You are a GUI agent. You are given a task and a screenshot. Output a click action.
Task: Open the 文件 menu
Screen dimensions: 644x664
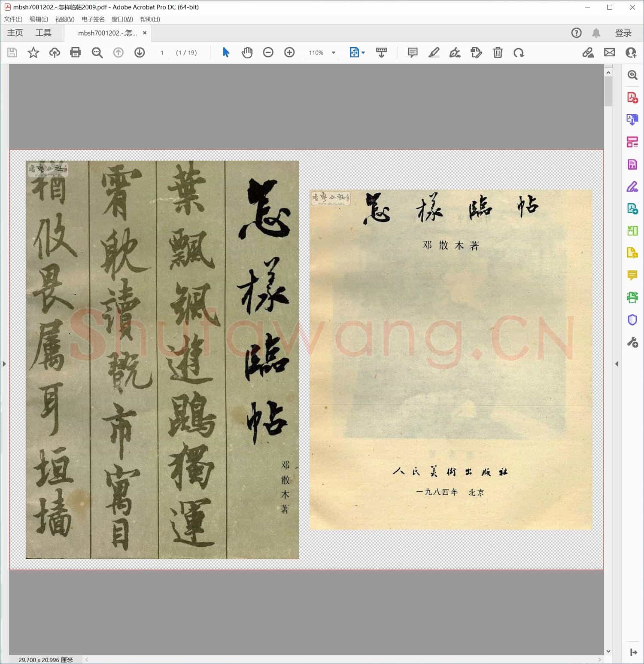pyautogui.click(x=13, y=19)
